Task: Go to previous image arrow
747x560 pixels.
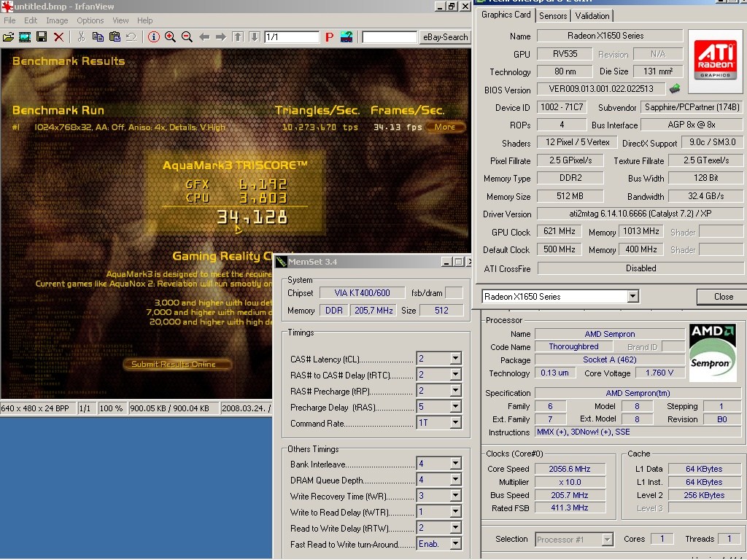Action: point(204,37)
